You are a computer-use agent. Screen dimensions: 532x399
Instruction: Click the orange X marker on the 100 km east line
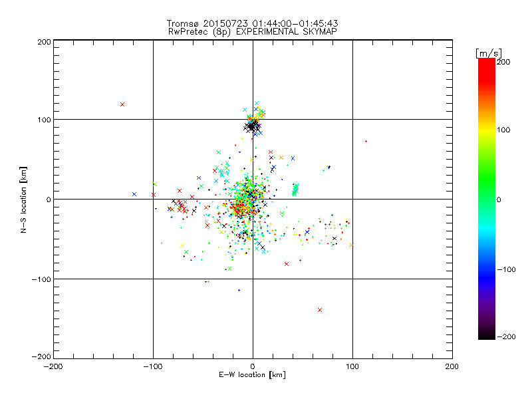352,245
